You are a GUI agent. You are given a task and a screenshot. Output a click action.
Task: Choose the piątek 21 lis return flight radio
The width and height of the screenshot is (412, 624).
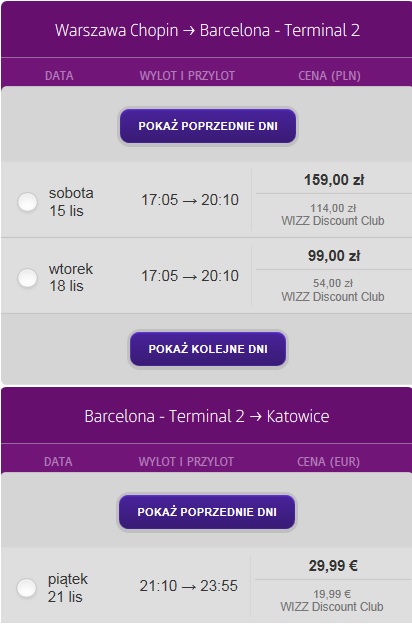tap(27, 588)
